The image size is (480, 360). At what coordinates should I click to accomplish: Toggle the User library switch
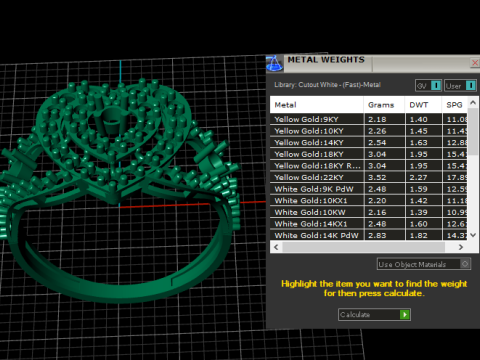[461, 86]
